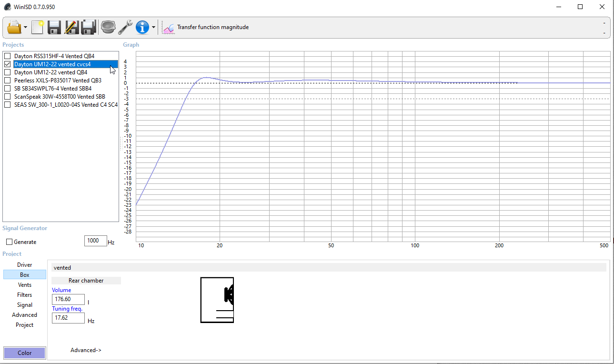Toggle the signal generator Generate checkbox
The height and width of the screenshot is (364, 614).
click(x=9, y=242)
